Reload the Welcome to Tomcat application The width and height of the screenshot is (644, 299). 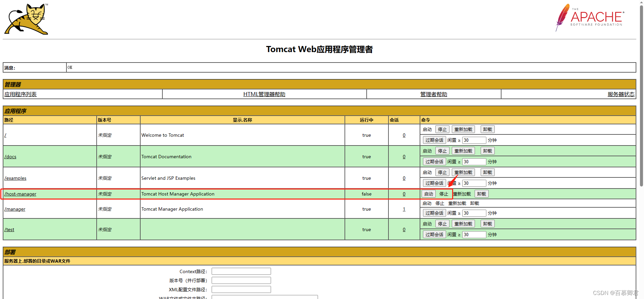(463, 129)
